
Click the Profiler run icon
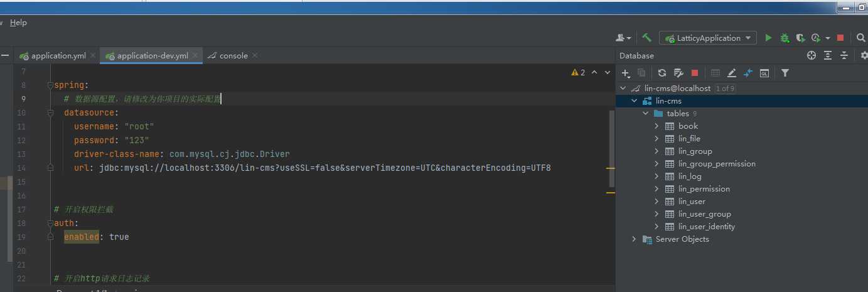click(816, 38)
